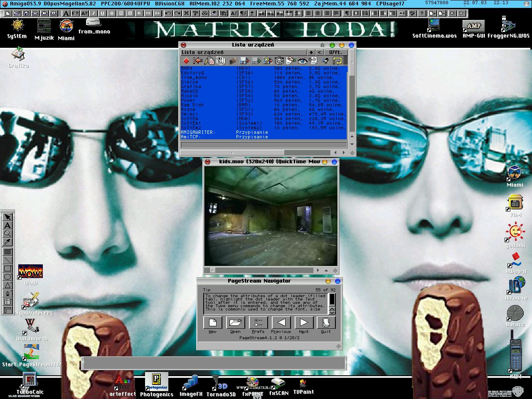Click the undo arrow in top toolbar

point(168,13)
